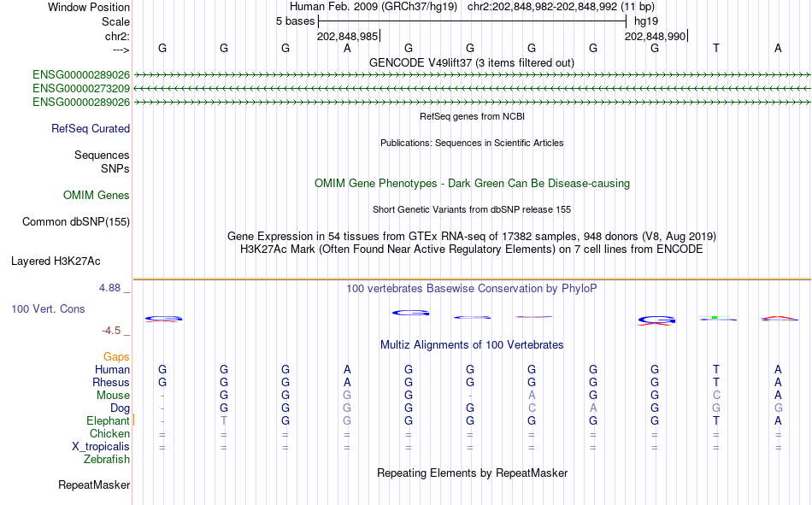Select the Dog species label
The image size is (812, 505).
[x=120, y=408]
